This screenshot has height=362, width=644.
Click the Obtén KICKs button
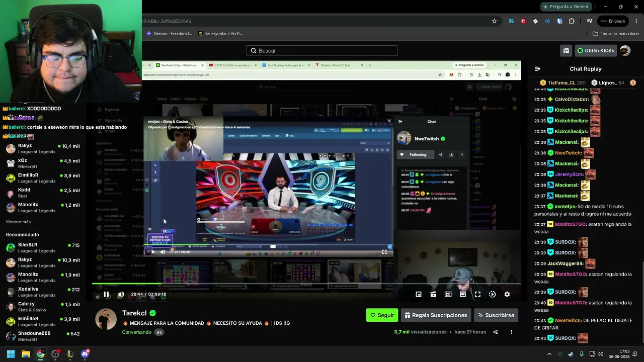click(x=596, y=51)
